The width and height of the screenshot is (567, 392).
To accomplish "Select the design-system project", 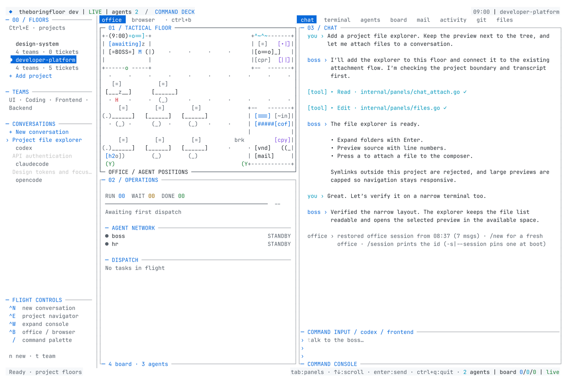I will click(x=37, y=44).
